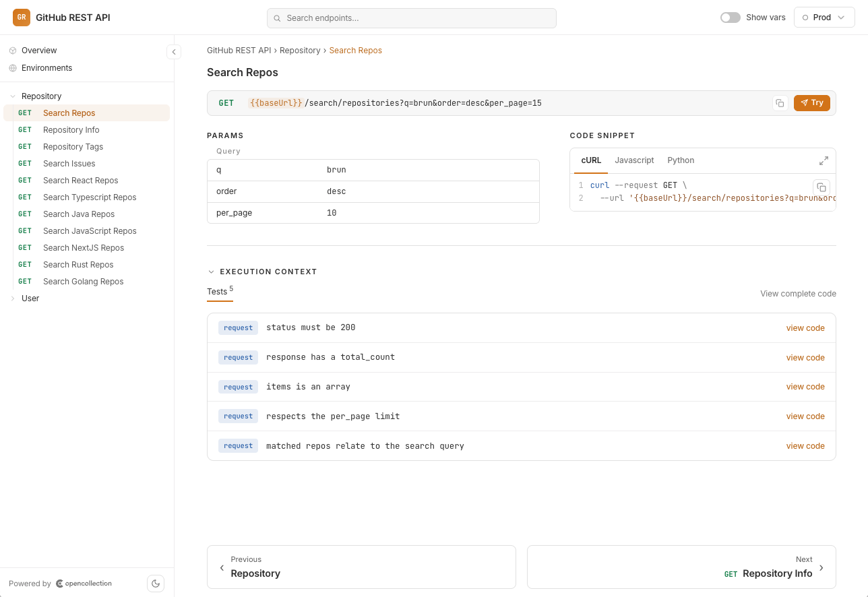
Task: Go to Next Repository Info page
Action: [x=681, y=567]
